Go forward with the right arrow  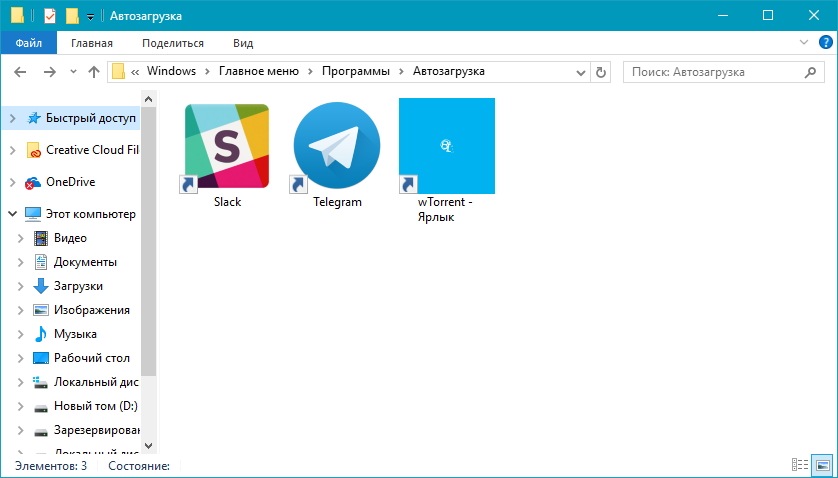pyautogui.click(x=50, y=72)
